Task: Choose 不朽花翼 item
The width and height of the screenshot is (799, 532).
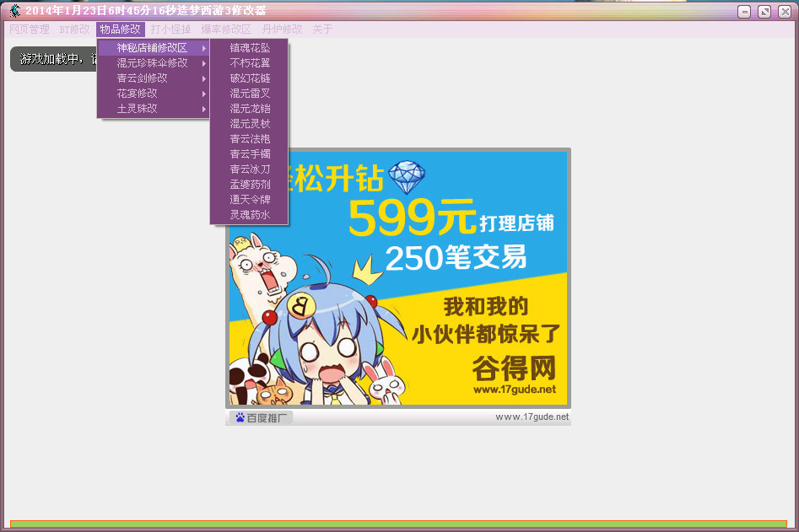Action: pos(250,63)
